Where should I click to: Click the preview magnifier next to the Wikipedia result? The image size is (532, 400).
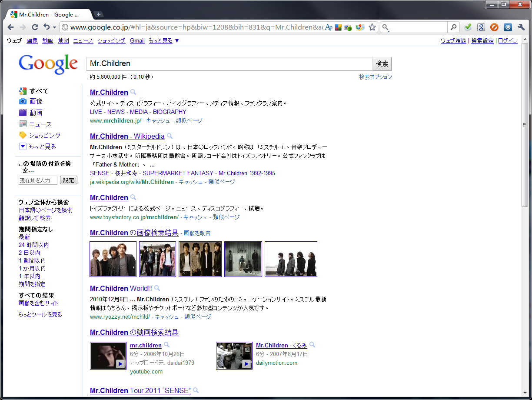coord(170,136)
